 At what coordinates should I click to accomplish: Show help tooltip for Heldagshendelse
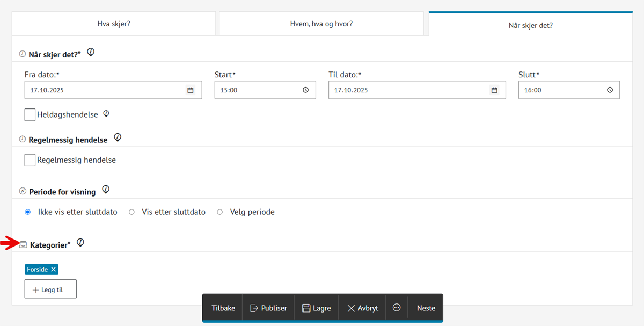coord(106,114)
